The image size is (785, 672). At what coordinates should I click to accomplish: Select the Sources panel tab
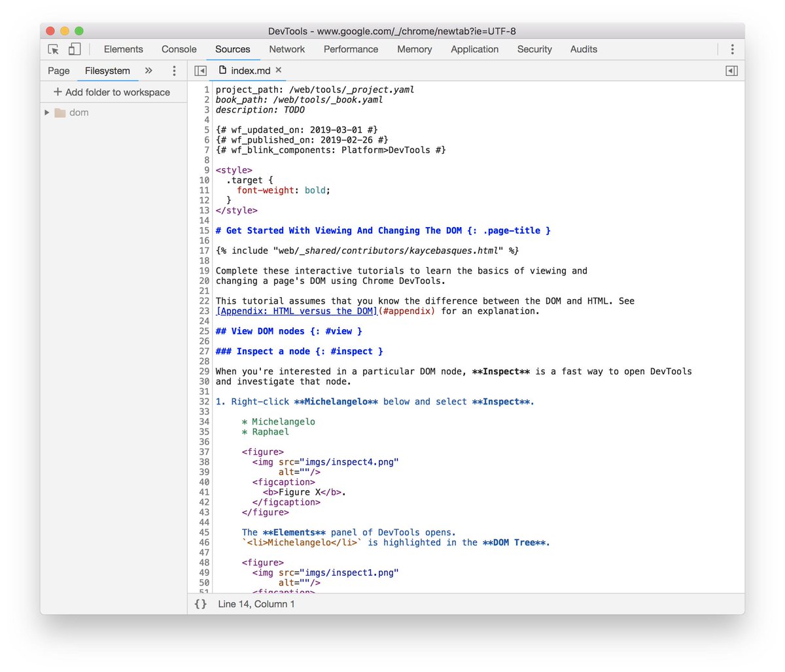pos(233,49)
